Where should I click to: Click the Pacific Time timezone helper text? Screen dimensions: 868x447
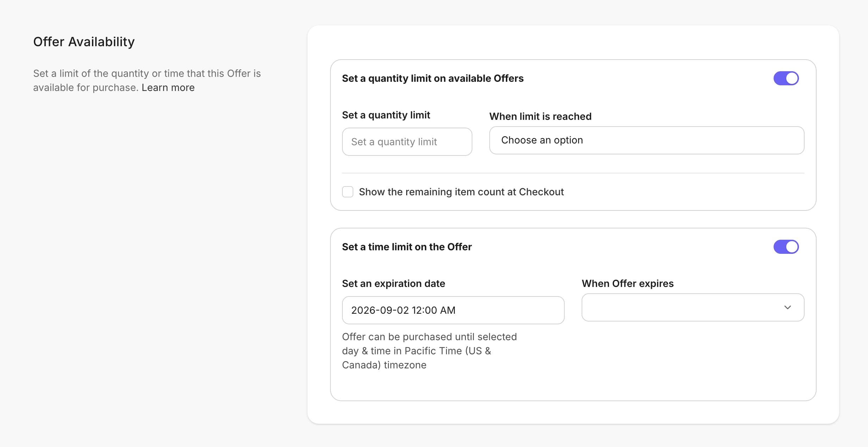[429, 351]
